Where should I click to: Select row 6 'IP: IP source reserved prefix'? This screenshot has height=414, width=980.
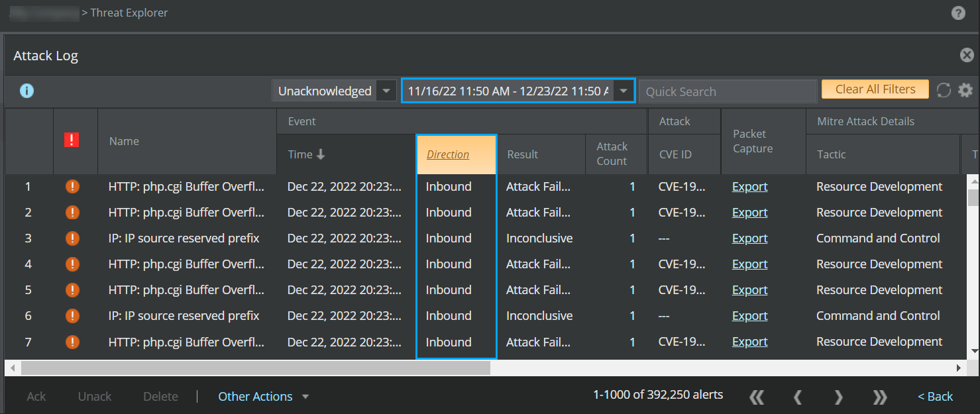184,316
